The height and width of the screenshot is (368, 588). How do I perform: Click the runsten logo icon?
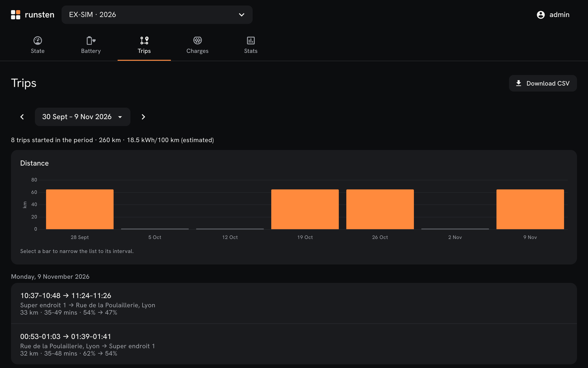[x=16, y=14]
